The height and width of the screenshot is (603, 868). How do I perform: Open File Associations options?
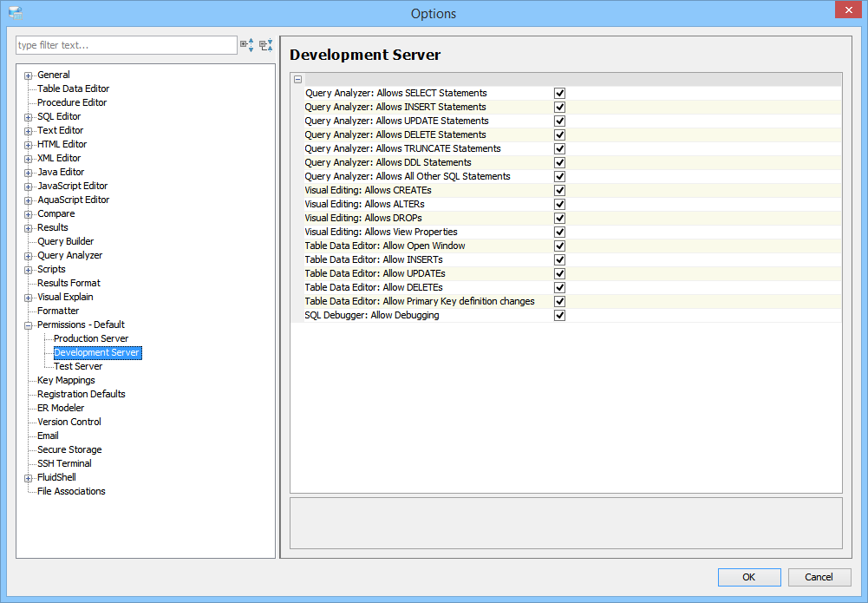(x=71, y=491)
